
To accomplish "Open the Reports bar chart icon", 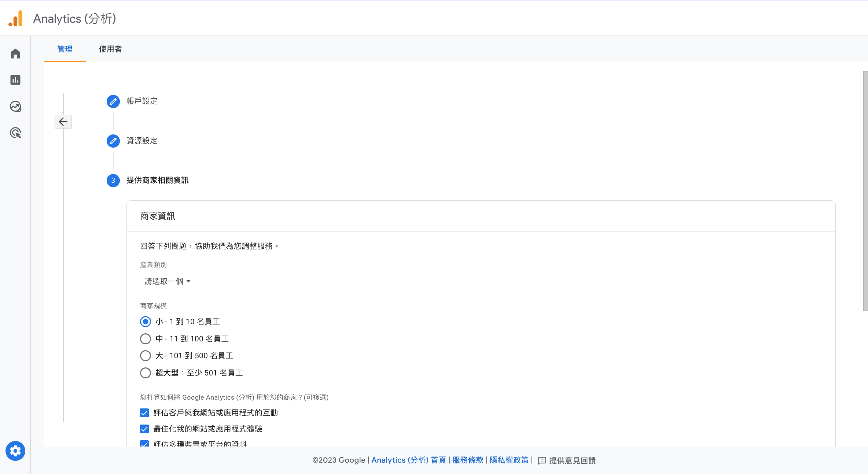I will (x=15, y=80).
